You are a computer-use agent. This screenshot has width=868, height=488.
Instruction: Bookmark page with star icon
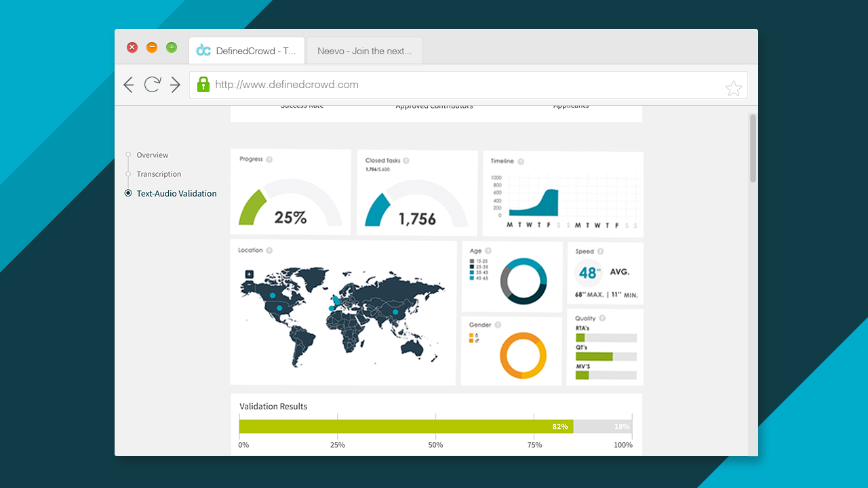pyautogui.click(x=733, y=88)
